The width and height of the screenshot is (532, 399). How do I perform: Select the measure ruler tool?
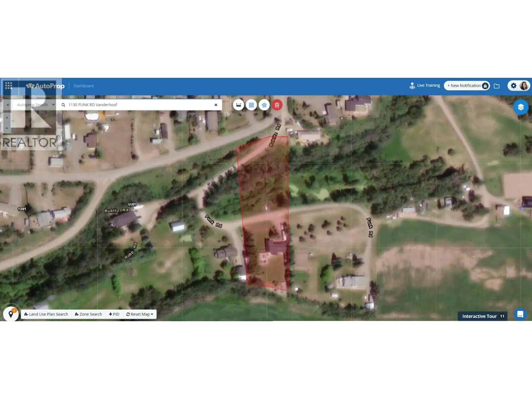[238, 105]
